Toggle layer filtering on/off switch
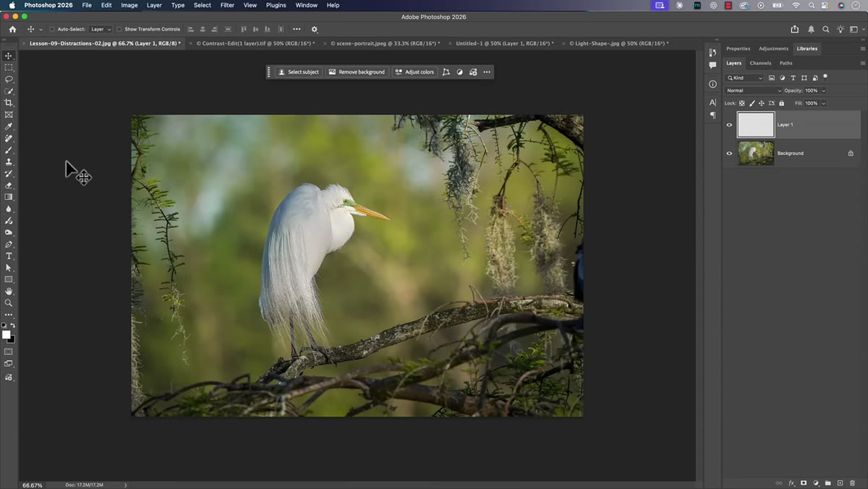Screen dimensions: 868x489 [x=825, y=77]
